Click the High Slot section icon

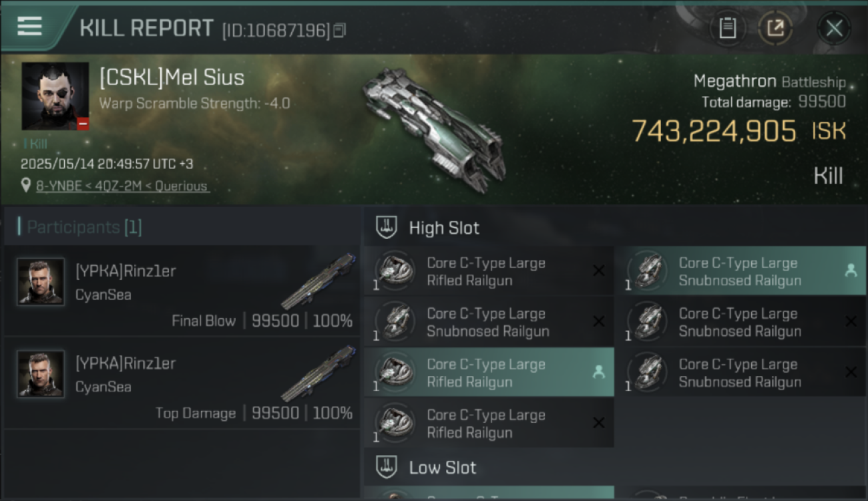click(x=386, y=228)
